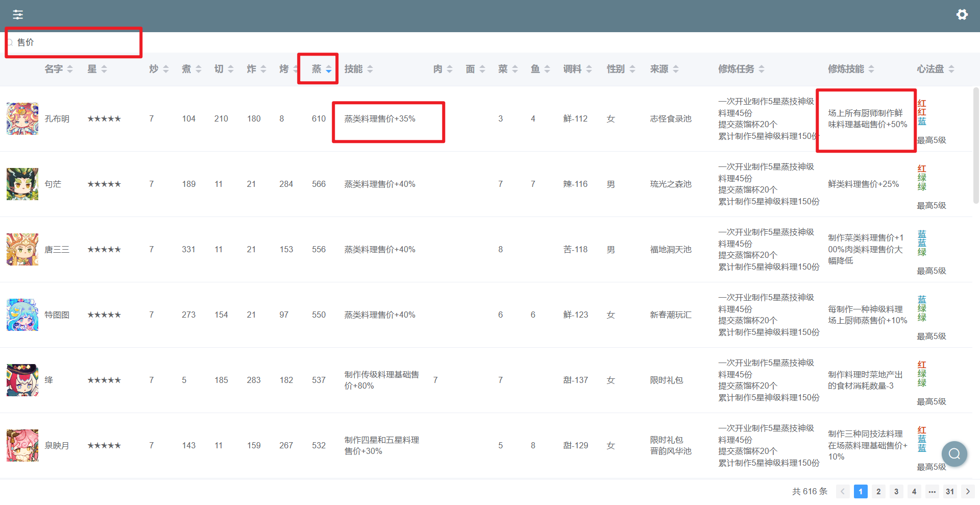The height and width of the screenshot is (505, 980).
Task: Click the 句芒 chef avatar
Action: [22, 184]
